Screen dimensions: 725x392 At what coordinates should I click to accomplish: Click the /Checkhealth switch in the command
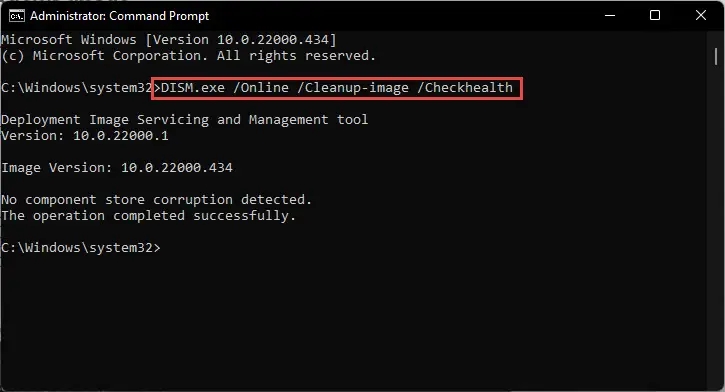pos(465,87)
